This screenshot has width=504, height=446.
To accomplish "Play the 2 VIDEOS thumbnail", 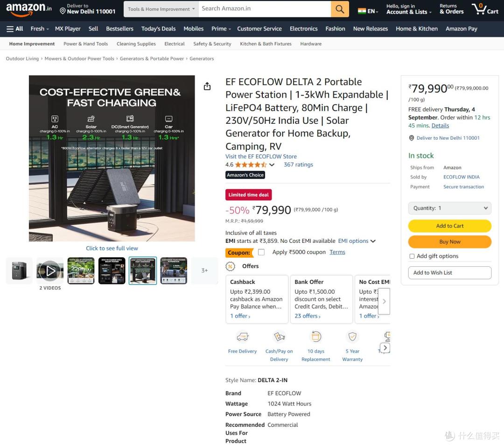I will 50,271.
